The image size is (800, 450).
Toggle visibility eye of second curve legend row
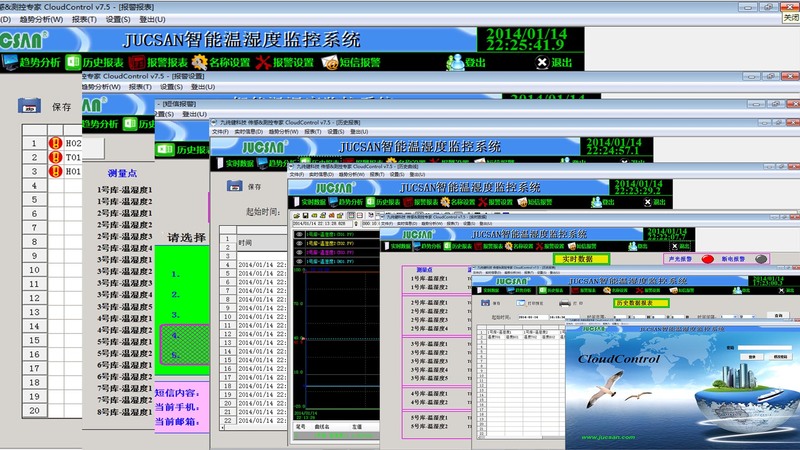(299, 243)
